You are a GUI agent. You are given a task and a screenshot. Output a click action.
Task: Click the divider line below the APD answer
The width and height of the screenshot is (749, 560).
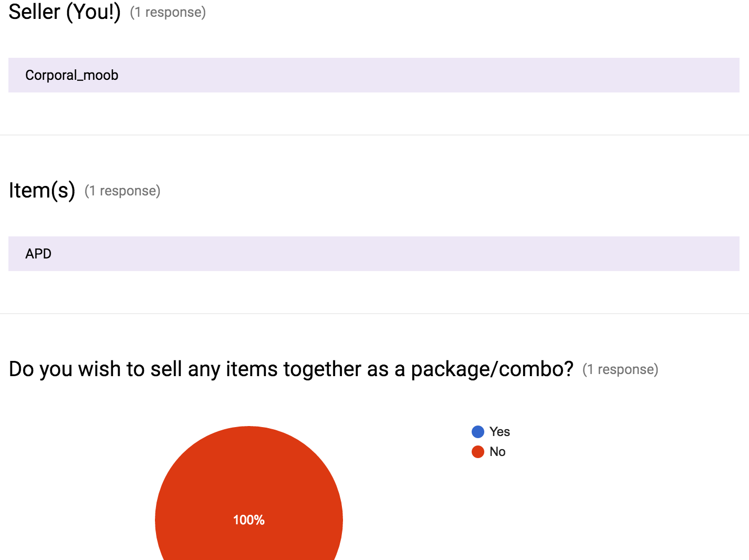375,314
